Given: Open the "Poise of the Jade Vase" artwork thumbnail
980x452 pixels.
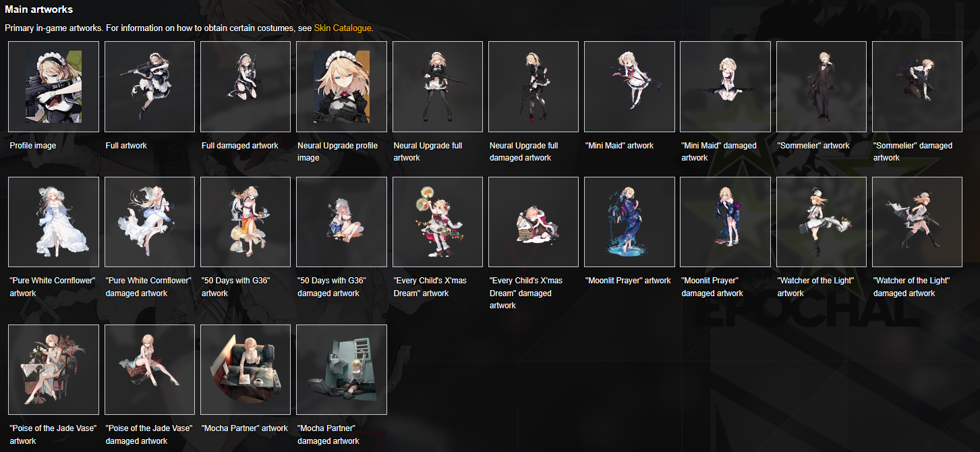Looking at the screenshot, I should point(53,370).
